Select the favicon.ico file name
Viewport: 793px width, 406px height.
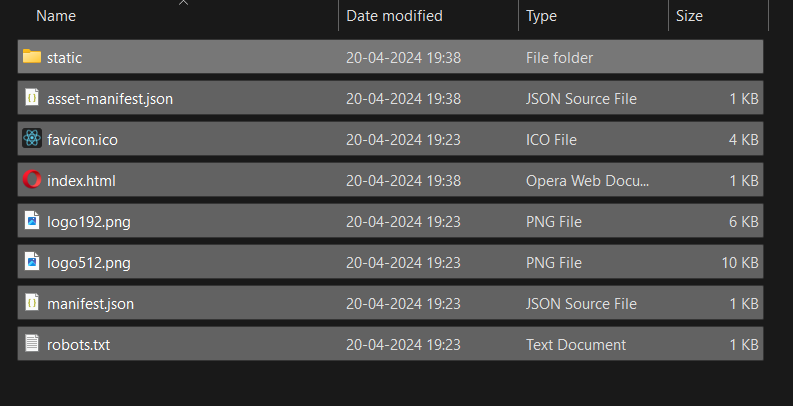tap(82, 140)
